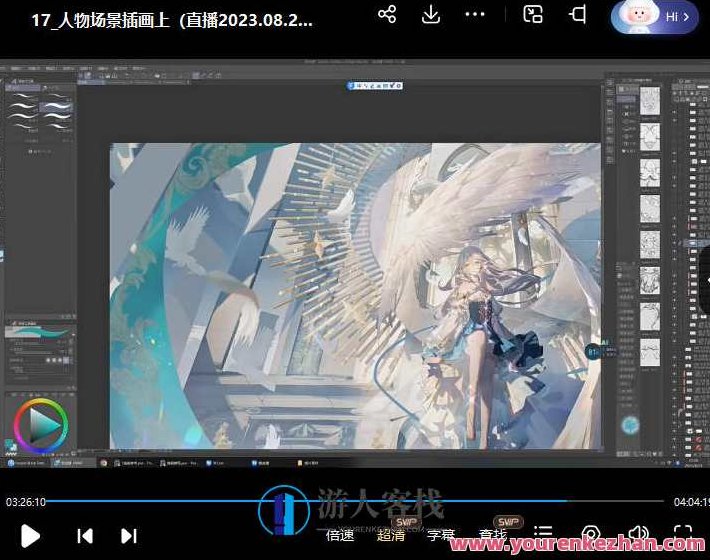The width and height of the screenshot is (710, 560).
Task: Click the 查找 search option
Action: 493,535
